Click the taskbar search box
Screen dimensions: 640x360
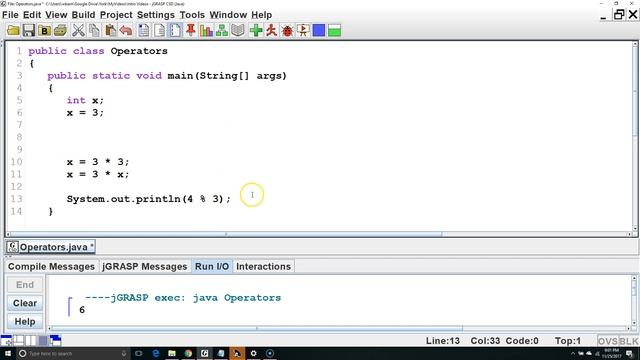point(73,353)
